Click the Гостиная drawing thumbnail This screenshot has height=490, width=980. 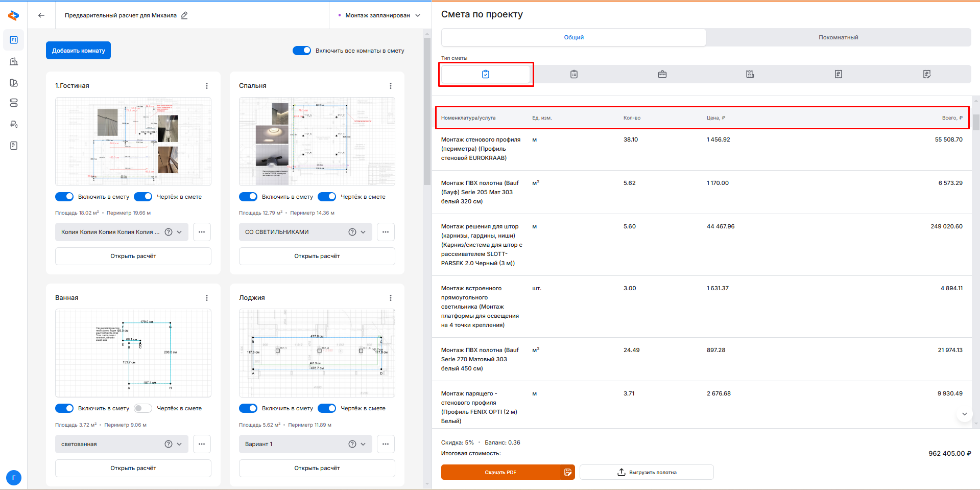click(133, 142)
